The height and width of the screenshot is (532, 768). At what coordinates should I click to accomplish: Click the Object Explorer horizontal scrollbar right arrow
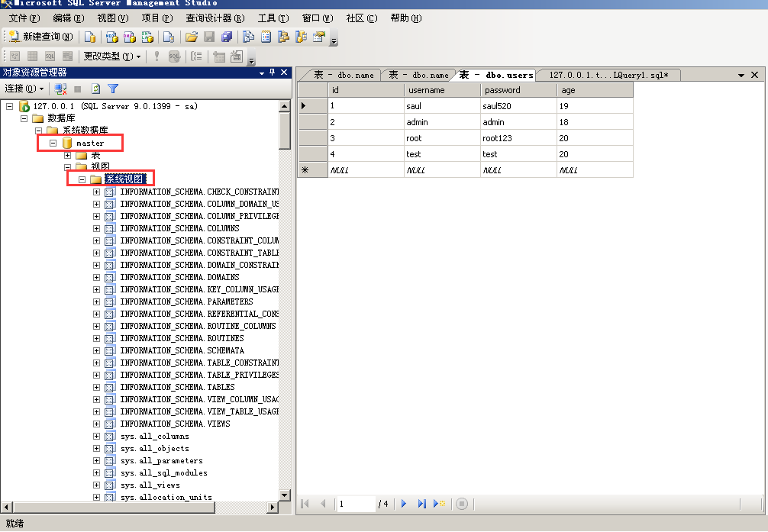[273, 507]
